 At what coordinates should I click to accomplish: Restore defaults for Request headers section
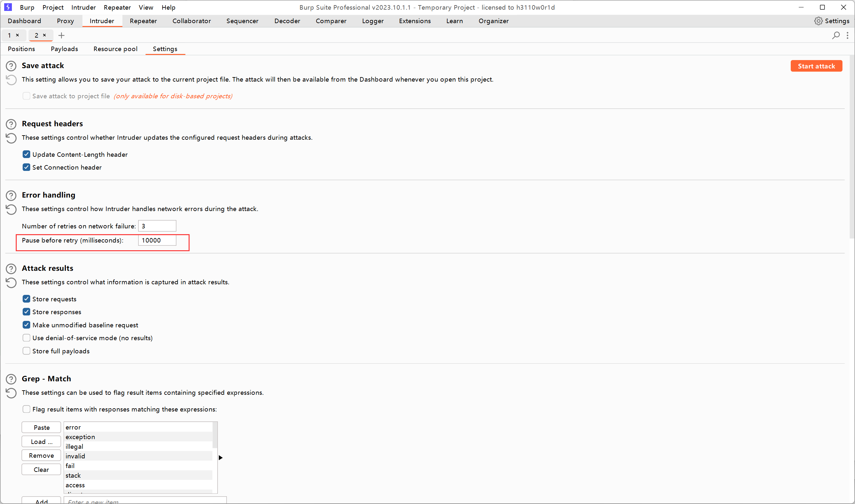(x=11, y=138)
